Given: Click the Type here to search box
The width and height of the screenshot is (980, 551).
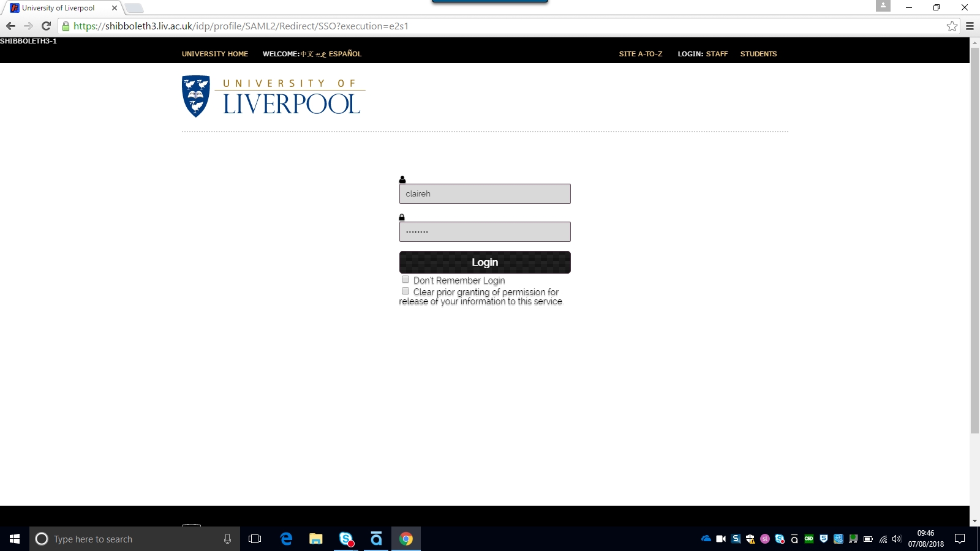Looking at the screenshot, I should coord(135,539).
